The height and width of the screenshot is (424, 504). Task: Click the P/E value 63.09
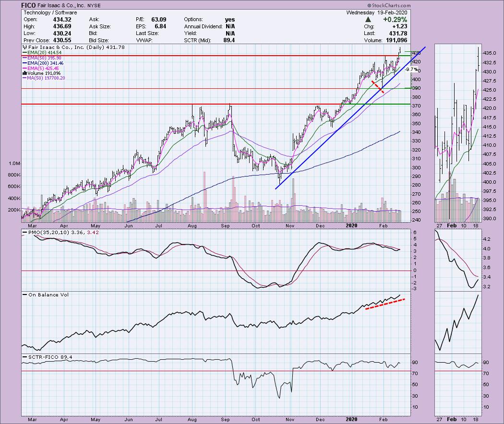(159, 20)
